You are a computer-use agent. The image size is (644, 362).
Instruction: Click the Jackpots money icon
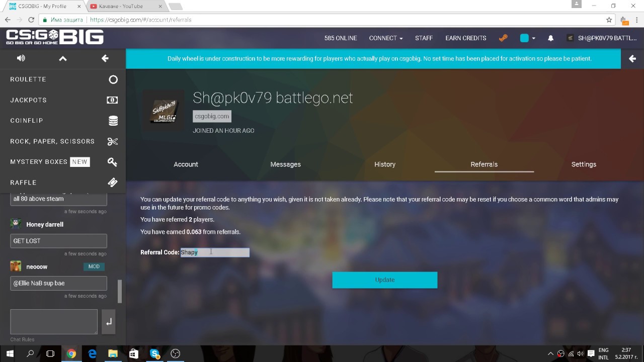(x=112, y=100)
